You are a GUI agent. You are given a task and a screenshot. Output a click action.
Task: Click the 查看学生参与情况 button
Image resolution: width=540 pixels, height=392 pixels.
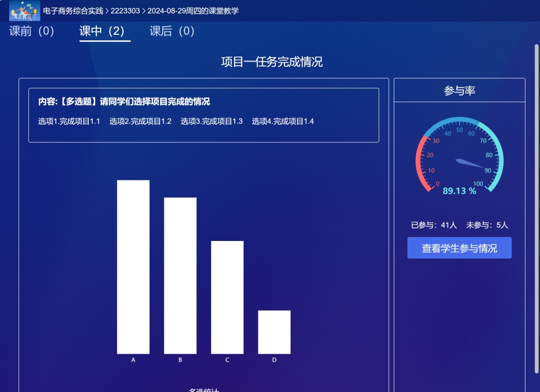460,248
